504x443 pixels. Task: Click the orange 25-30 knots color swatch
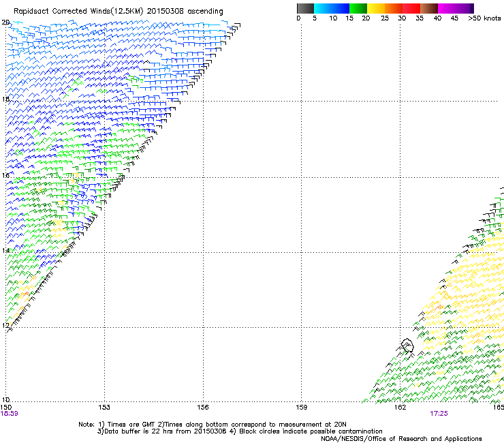394,8
